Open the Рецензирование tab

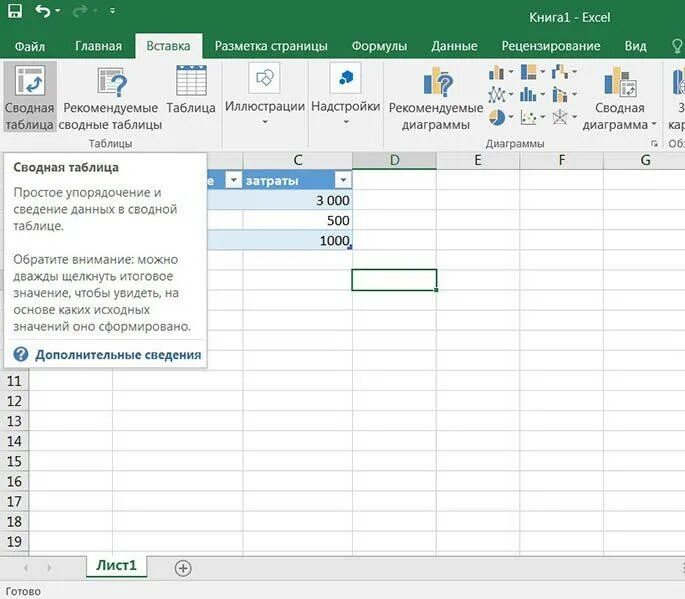click(x=551, y=46)
